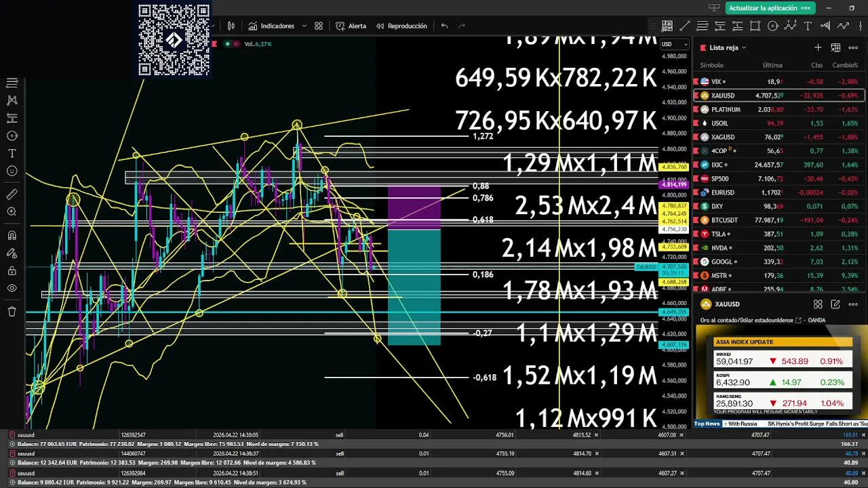868x488 pixels.
Task: Undo the last chart action
Action: [x=444, y=26]
